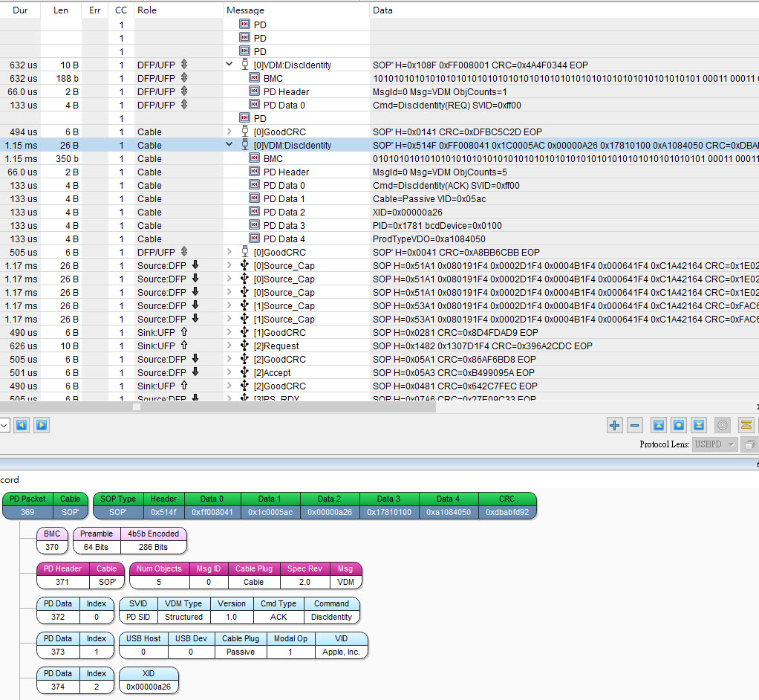This screenshot has height=700, width=759.
Task: Click the horizontal scrollbar under the message list
Action: tap(218, 407)
